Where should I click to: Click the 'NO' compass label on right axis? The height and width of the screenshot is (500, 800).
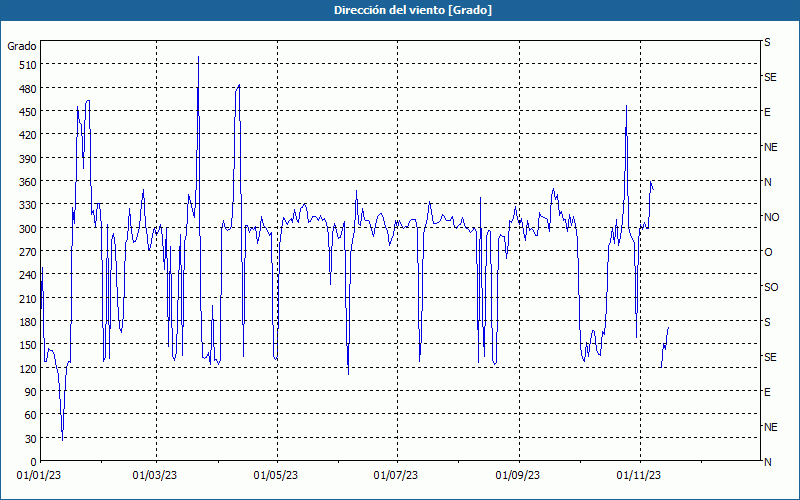(771, 217)
